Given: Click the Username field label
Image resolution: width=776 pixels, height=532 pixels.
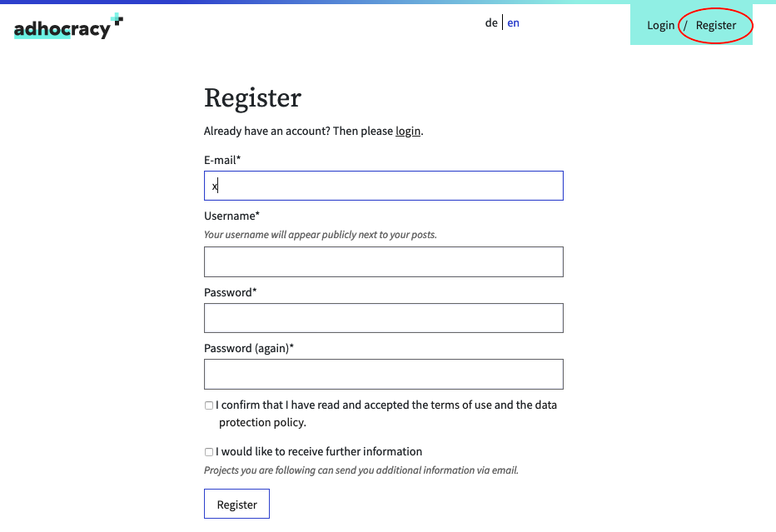Looking at the screenshot, I should pos(231,216).
